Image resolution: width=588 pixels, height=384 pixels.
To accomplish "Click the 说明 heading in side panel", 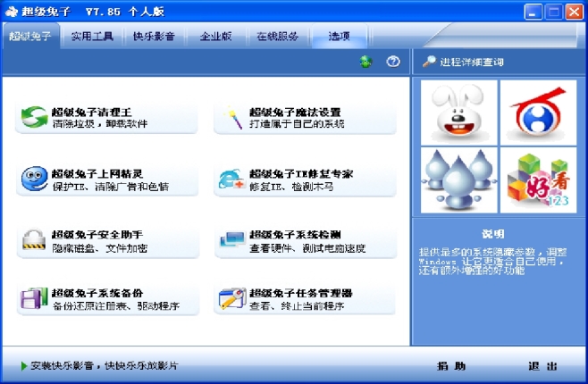I will 493,234.
